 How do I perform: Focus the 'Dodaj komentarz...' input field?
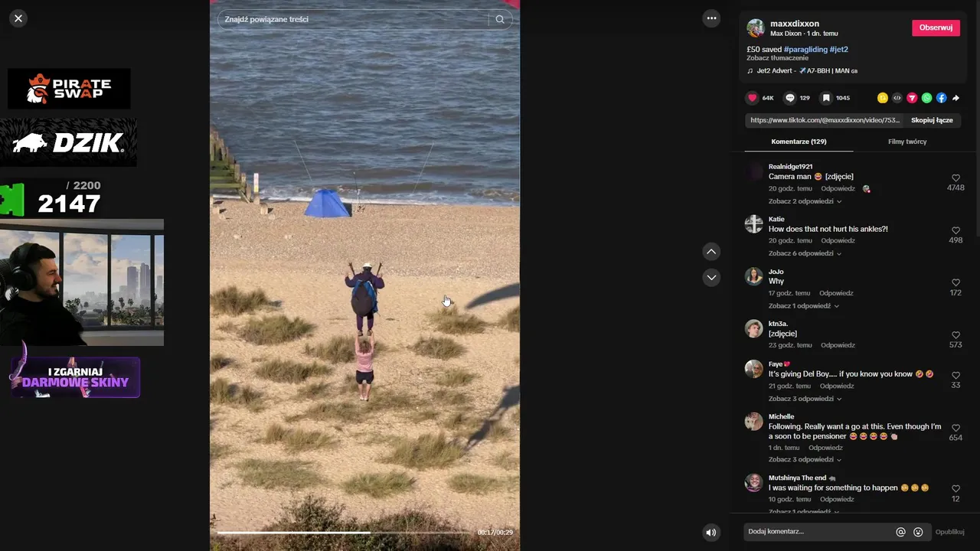coord(818,532)
